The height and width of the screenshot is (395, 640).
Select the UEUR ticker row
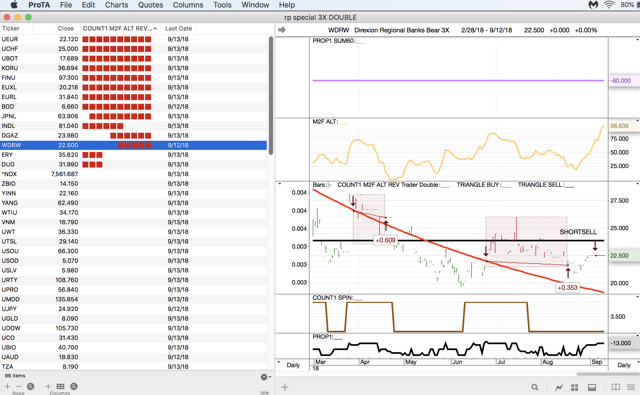(x=133, y=39)
